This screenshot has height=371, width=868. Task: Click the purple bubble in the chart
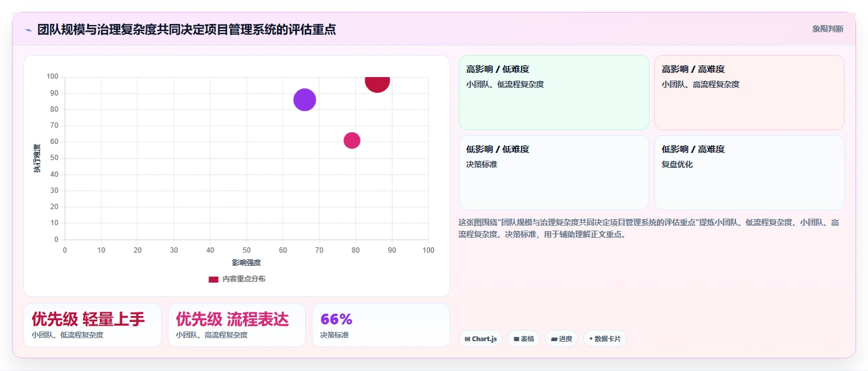pos(305,100)
